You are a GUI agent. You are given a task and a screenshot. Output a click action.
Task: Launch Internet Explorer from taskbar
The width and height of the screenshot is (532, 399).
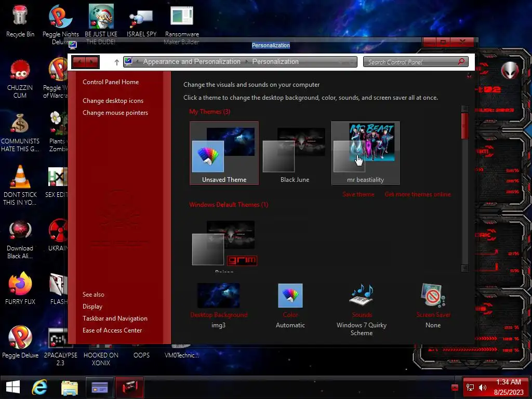[x=39, y=387]
